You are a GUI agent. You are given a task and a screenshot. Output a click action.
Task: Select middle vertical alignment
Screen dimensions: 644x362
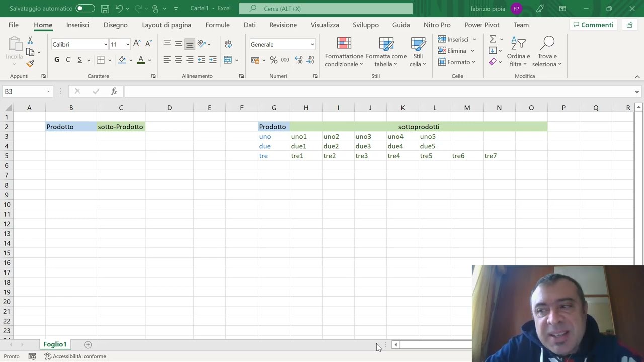coord(178,44)
